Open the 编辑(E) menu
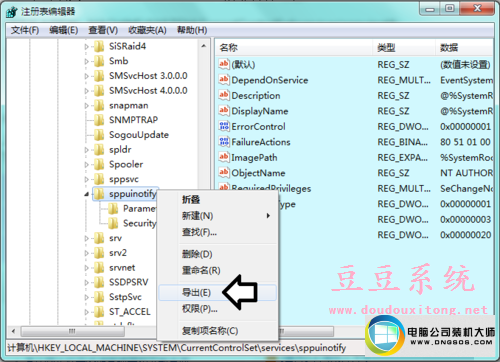 point(64,30)
